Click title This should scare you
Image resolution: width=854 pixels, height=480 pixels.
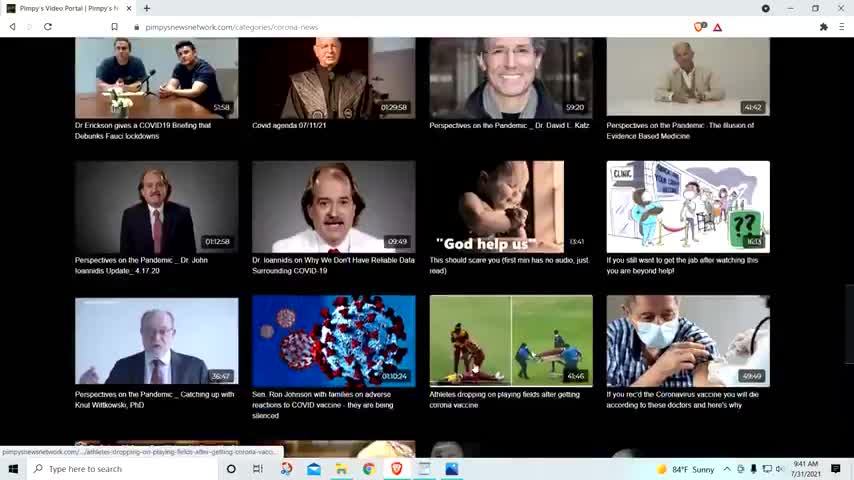tap(509, 265)
